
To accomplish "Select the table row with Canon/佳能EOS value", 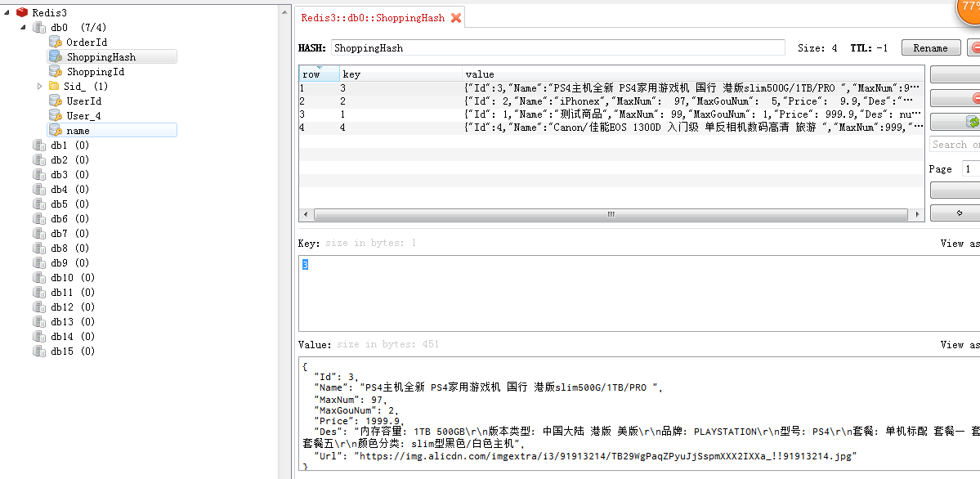I will click(611, 128).
